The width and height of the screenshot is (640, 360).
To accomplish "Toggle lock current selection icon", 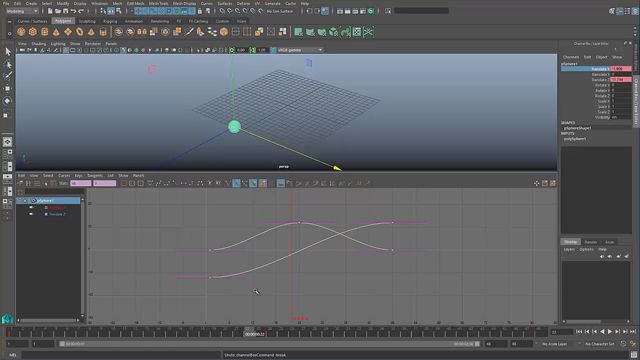I will [x=200, y=11].
